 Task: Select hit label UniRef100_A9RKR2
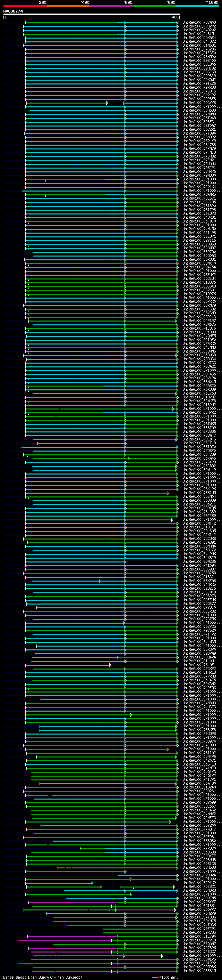(199, 95)
